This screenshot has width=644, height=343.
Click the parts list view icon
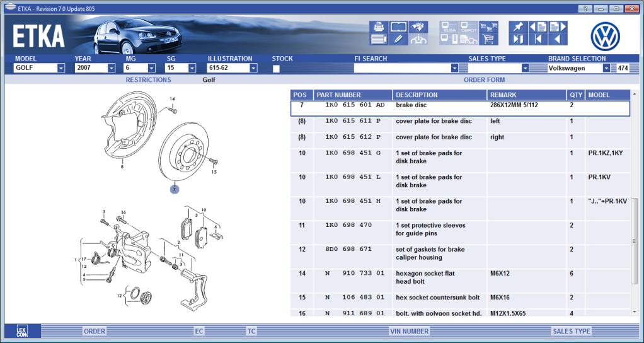[x=379, y=40]
